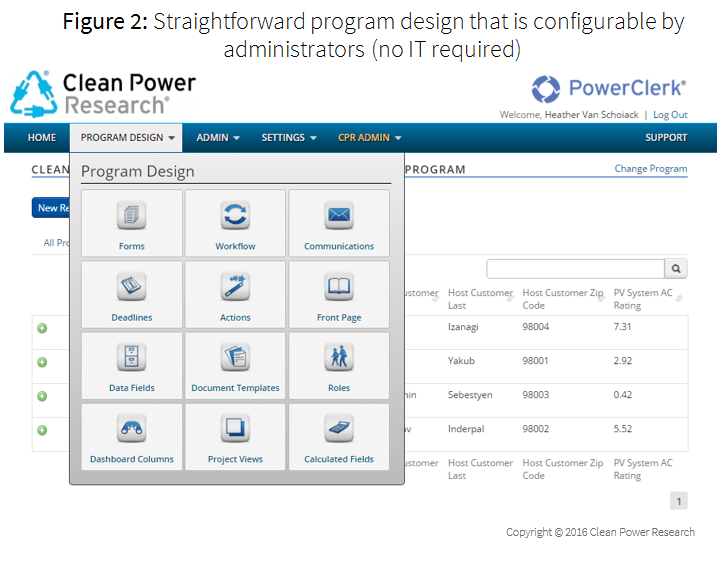The width and height of the screenshot is (720, 561).
Task: Select the Inderpal last name cell
Action: (x=466, y=429)
